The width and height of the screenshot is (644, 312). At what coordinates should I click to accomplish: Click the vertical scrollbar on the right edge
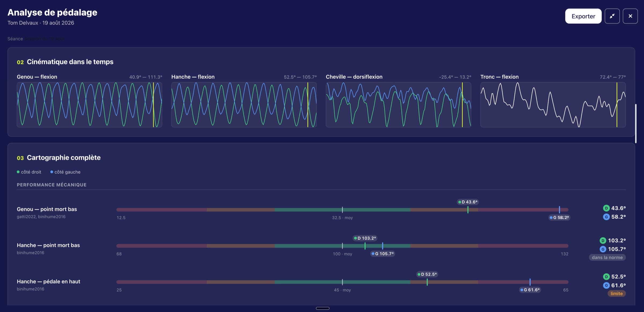[x=635, y=124]
